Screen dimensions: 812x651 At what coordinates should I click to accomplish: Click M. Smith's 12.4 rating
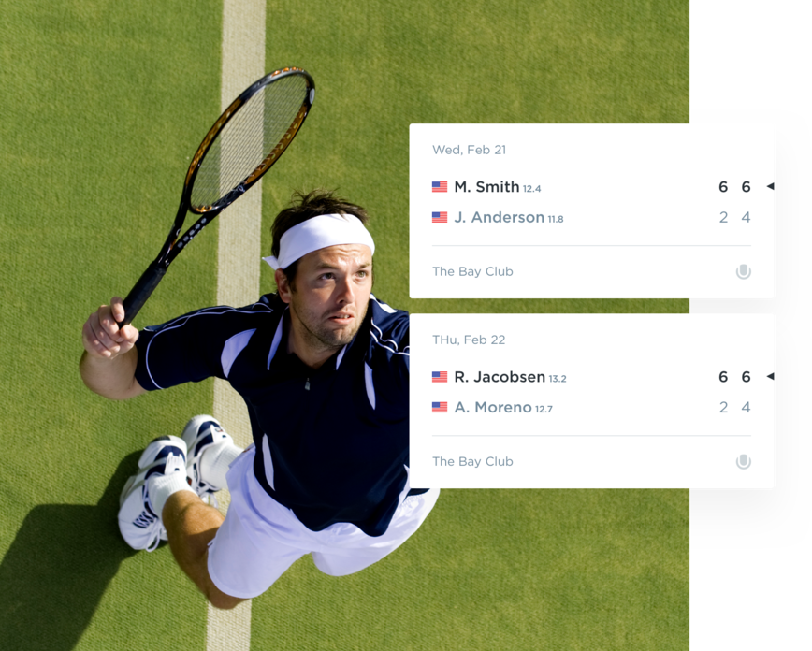click(532, 189)
